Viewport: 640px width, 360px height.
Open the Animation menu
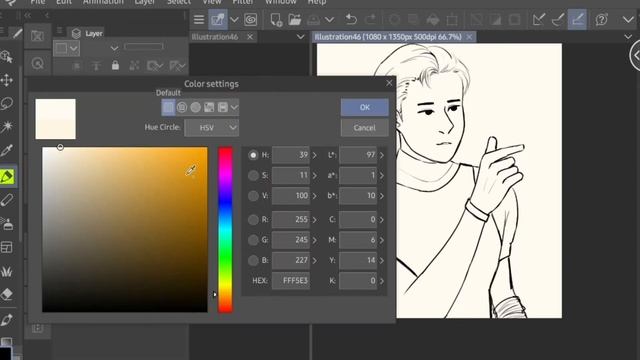point(103,2)
